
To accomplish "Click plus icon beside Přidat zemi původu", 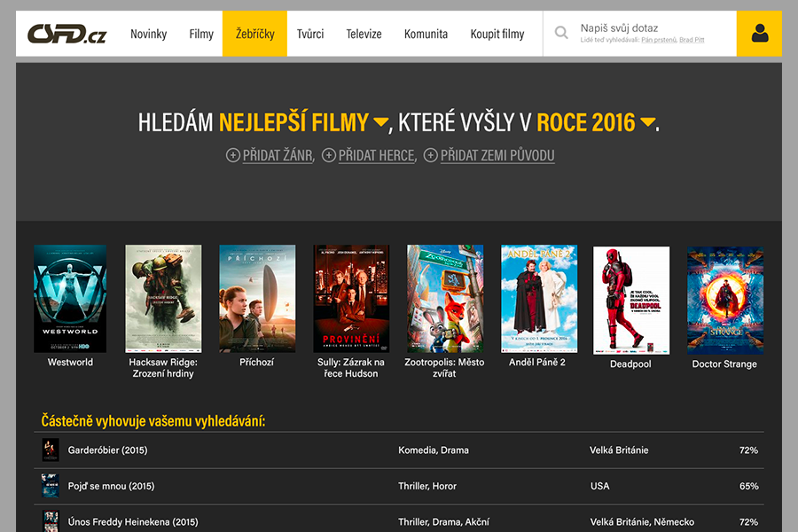I will coord(431,155).
